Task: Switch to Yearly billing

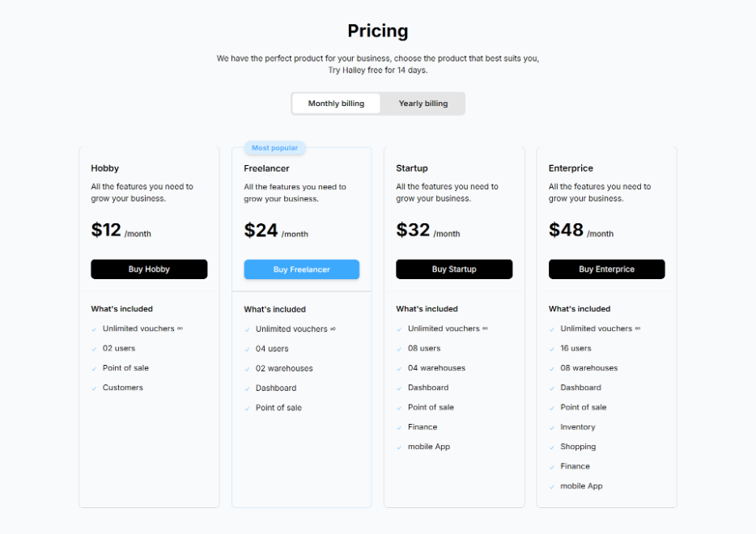Action: click(x=423, y=104)
